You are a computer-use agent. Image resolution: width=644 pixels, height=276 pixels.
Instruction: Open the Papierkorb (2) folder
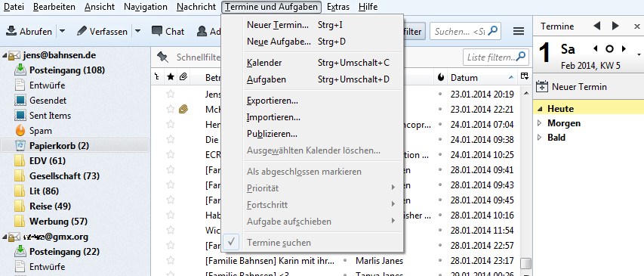59,146
